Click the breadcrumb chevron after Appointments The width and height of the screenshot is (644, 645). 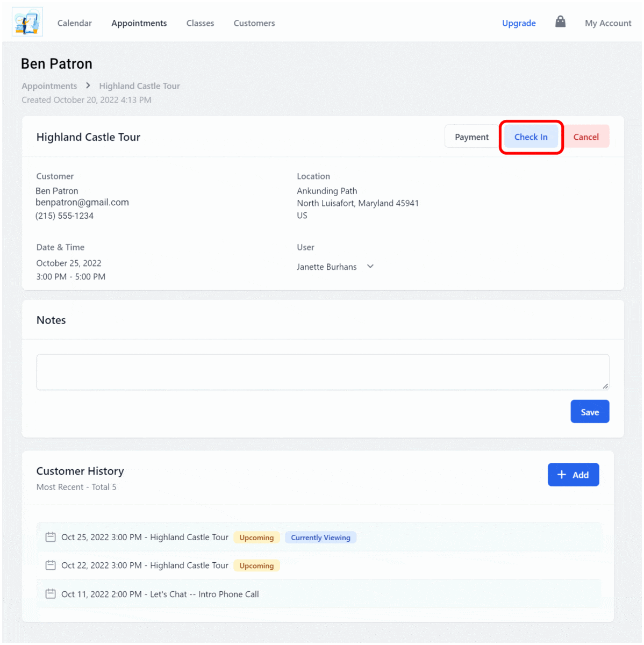[88, 85]
